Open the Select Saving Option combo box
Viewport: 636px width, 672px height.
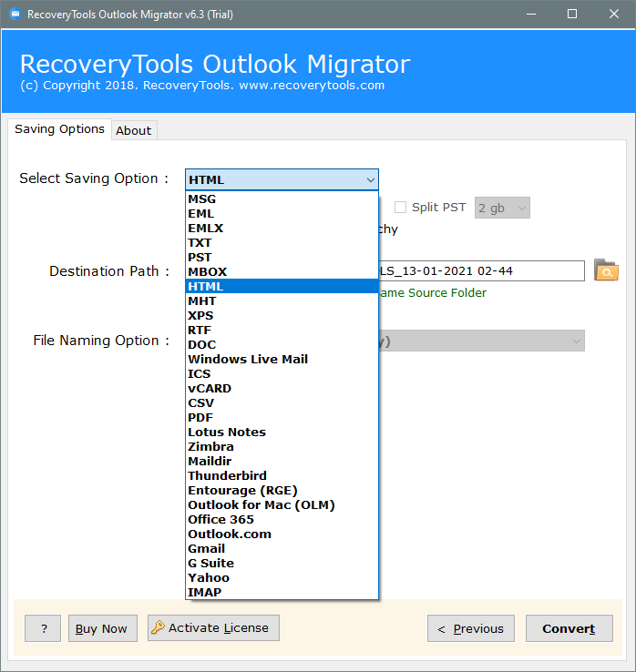pyautogui.click(x=282, y=179)
